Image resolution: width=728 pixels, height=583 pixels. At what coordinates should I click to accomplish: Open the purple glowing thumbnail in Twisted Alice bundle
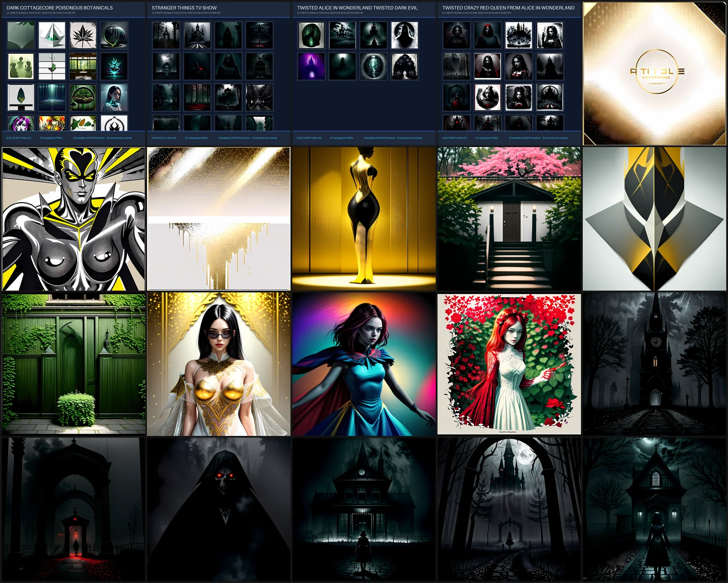tap(312, 66)
